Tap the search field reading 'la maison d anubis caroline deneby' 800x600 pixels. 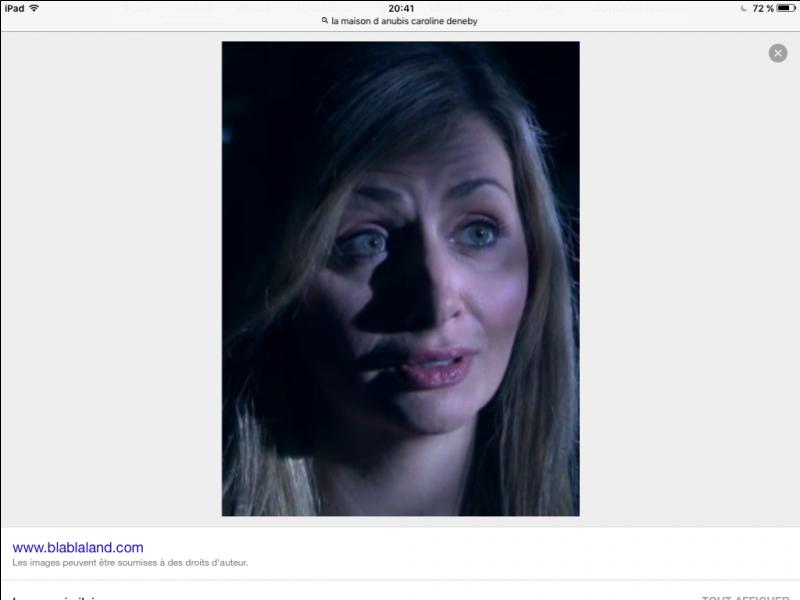[400, 21]
